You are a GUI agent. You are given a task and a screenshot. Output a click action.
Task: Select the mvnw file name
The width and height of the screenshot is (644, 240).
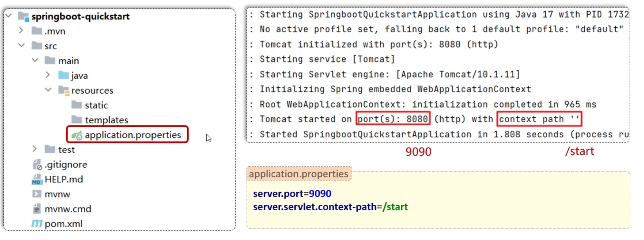(58, 194)
